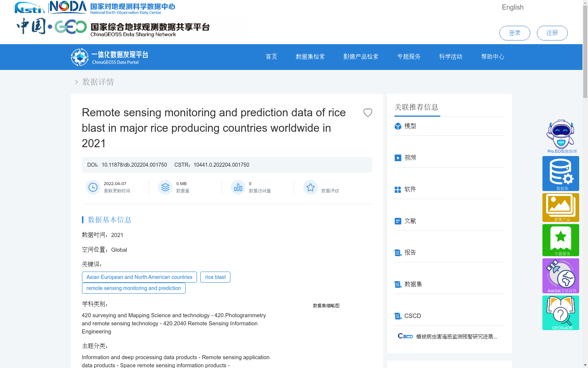Click the play icon beside 视频
The image size is (588, 368).
click(x=398, y=158)
